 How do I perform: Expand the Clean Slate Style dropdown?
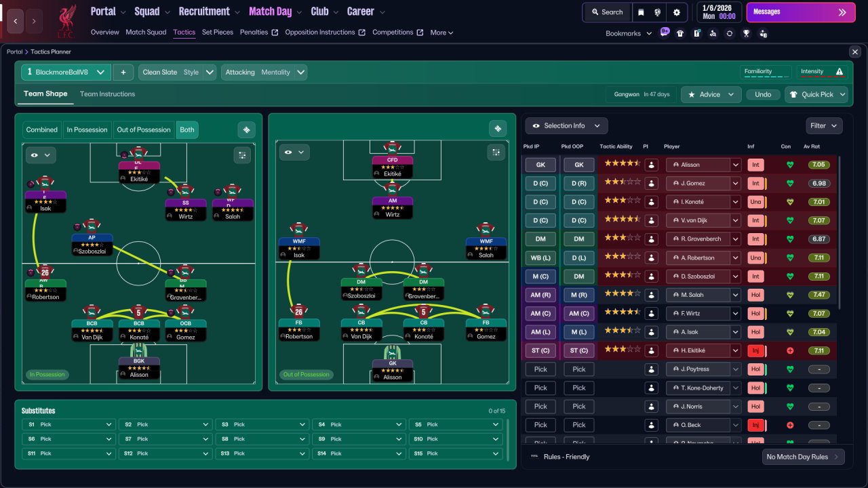(x=178, y=72)
